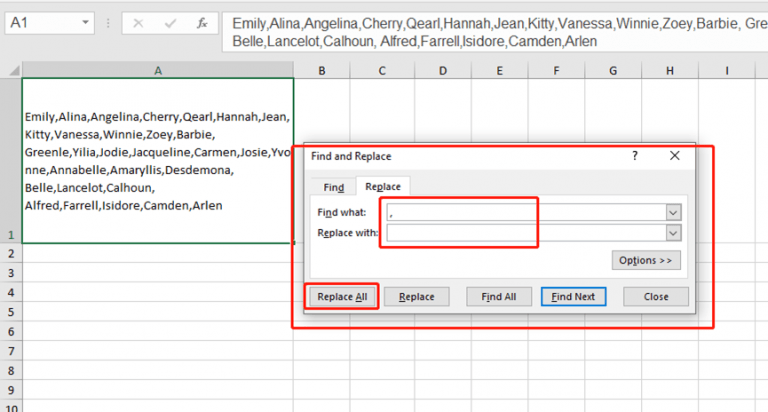This screenshot has width=768, height=412.
Task: Select the Replace tab
Action: point(382,187)
